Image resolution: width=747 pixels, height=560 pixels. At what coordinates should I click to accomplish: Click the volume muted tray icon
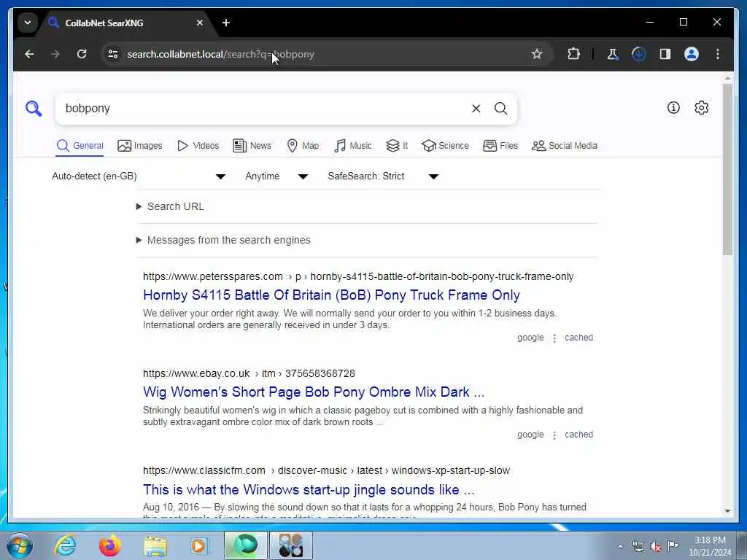point(656,546)
